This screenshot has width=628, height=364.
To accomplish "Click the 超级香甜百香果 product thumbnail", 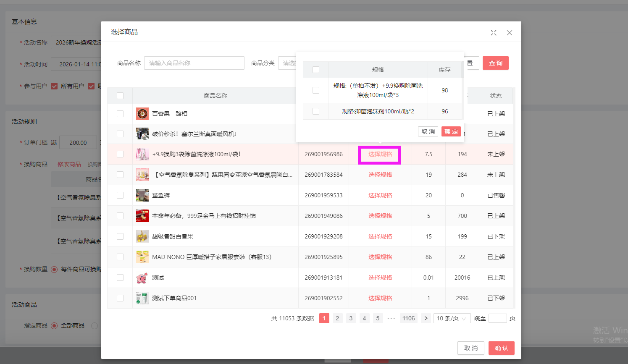I will tap(142, 236).
